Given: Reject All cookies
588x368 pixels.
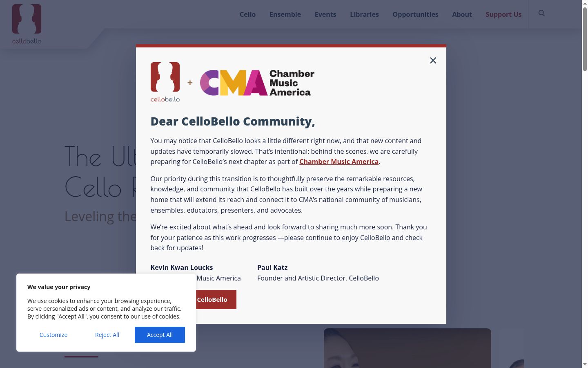Looking at the screenshot, I should 107,335.
